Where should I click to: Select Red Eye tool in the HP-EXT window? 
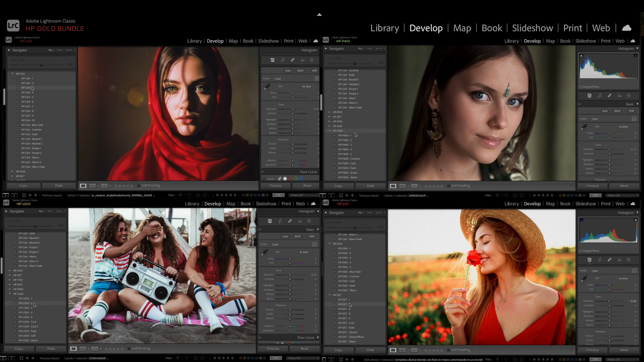[x=620, y=260]
